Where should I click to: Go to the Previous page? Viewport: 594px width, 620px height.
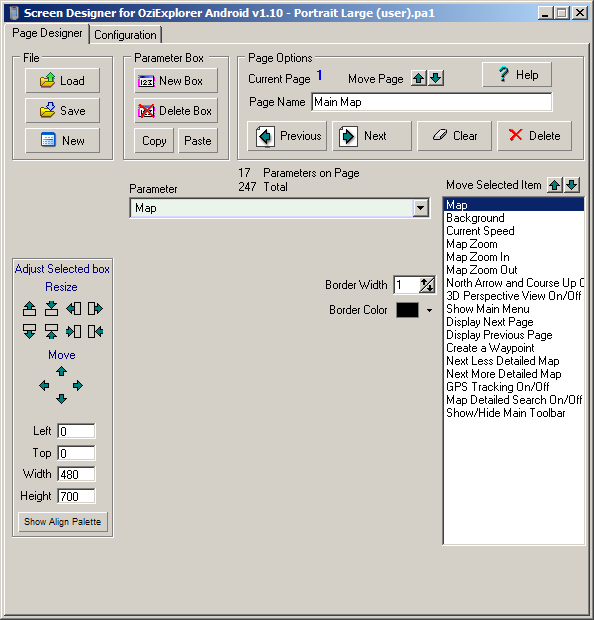pyautogui.click(x=287, y=136)
